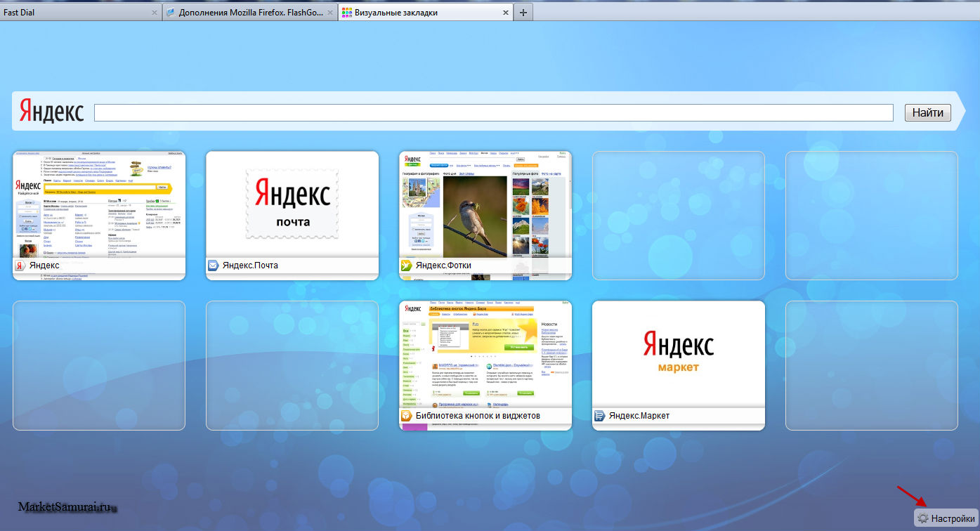Open the Яндекс.Фотки bookmark thumbnail
This screenshot has width=980, height=531.
click(x=485, y=216)
